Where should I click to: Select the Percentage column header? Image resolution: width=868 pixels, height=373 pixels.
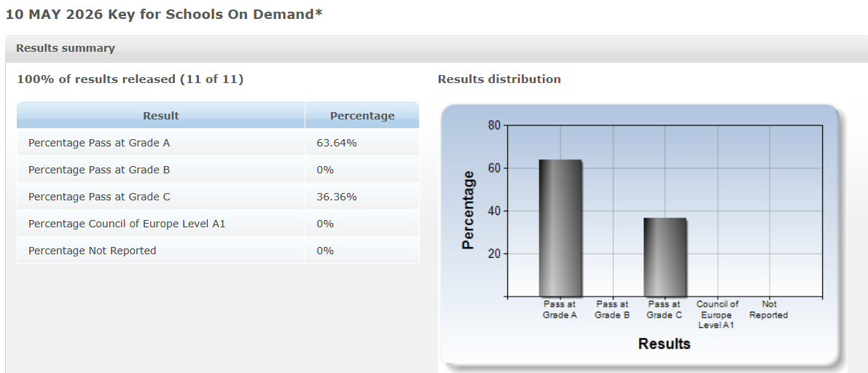coord(362,116)
